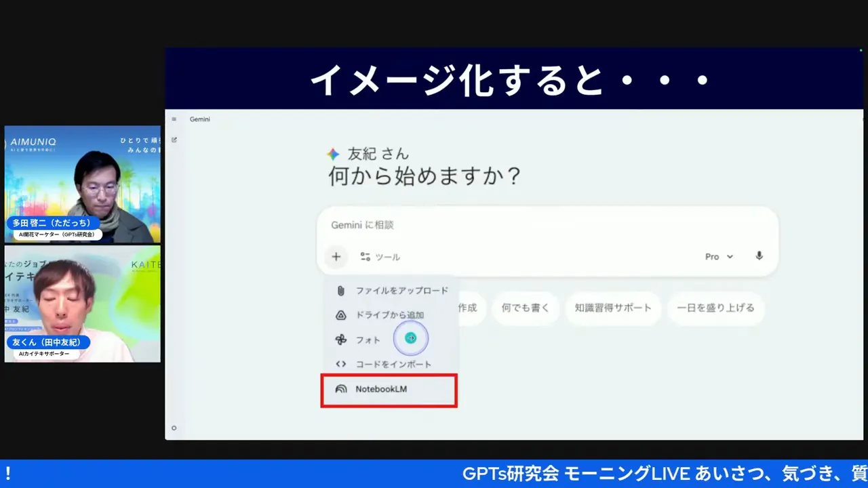Click the help circle icon at bottom left
Viewport: 868px width, 488px height.
tap(174, 428)
